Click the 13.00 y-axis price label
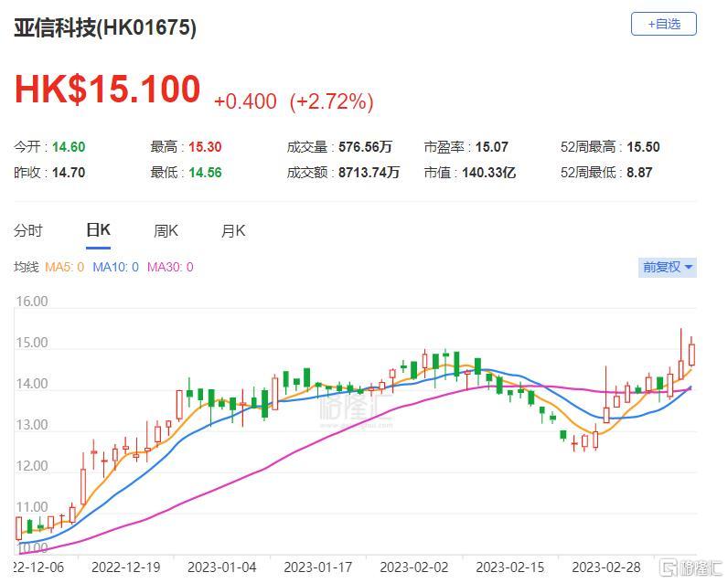 (32, 425)
